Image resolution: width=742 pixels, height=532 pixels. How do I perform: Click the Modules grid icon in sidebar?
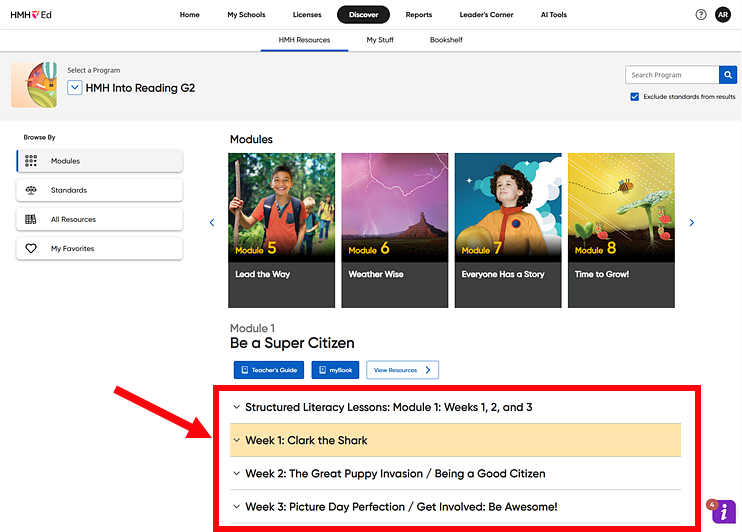31,161
